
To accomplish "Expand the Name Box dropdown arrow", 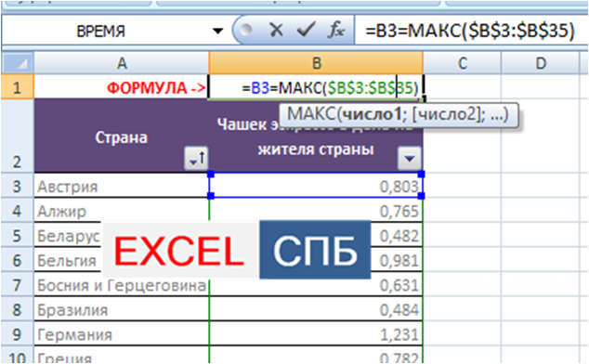I will (218, 31).
